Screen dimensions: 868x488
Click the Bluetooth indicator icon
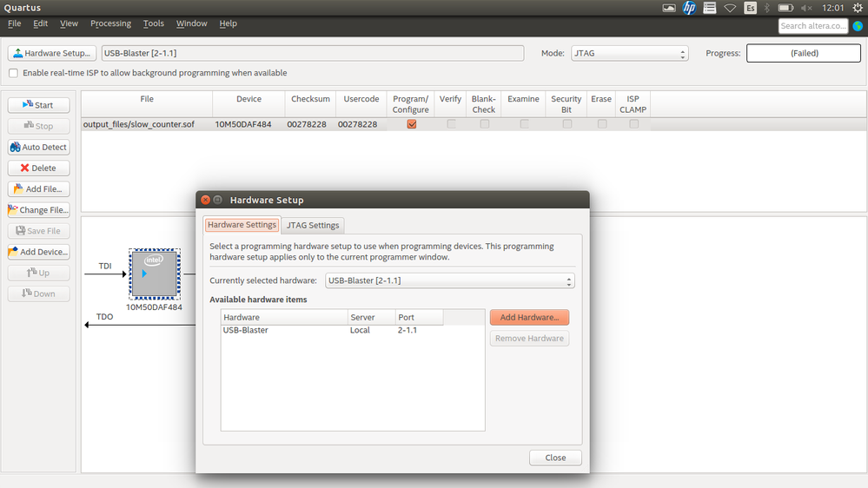767,8
